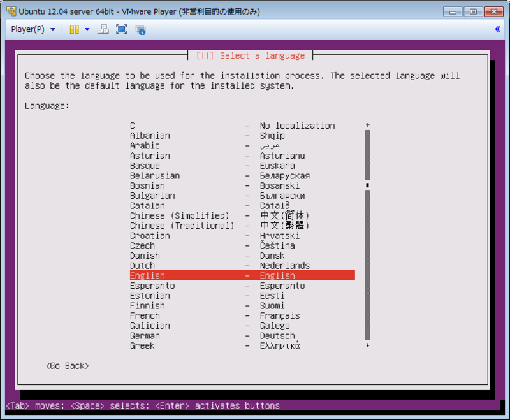The image size is (510, 420).
Task: Click the scroll down arrow in language list
Action: (x=368, y=345)
